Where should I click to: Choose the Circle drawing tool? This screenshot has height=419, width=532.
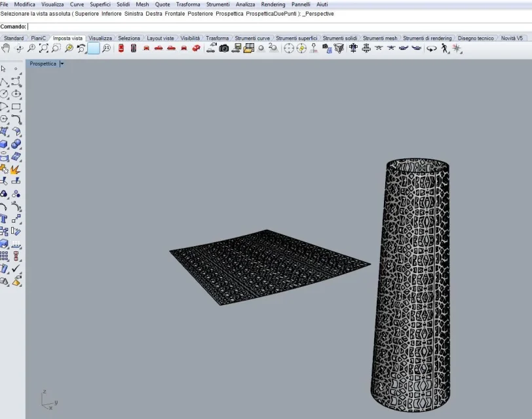tap(4, 94)
